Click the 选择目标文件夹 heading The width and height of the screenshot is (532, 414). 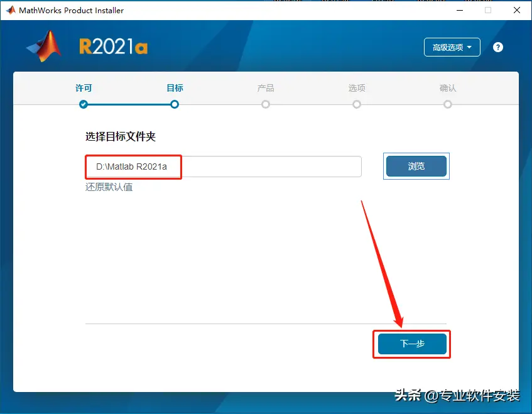pos(121,136)
